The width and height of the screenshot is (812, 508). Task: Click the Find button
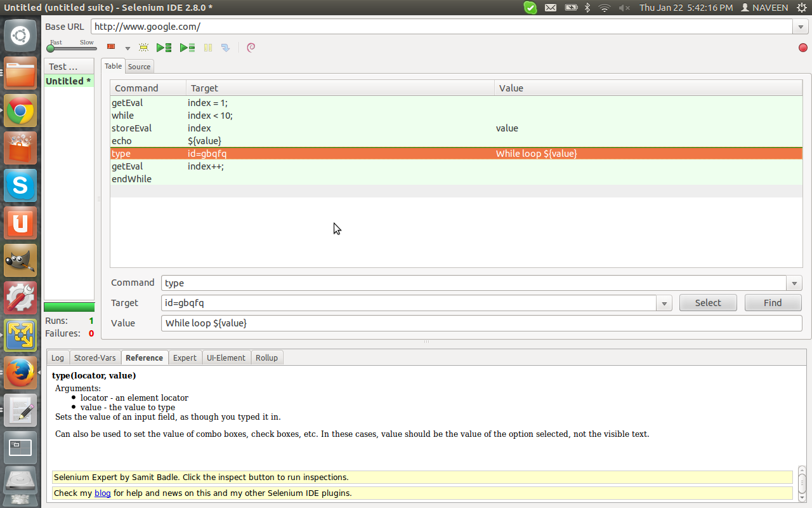pyautogui.click(x=773, y=303)
